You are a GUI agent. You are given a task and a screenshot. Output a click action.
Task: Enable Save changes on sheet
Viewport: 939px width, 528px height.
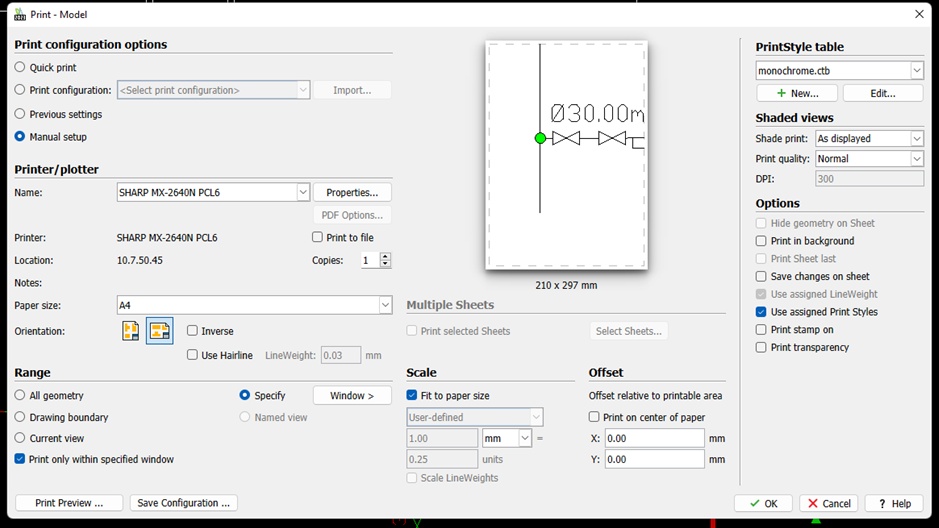click(x=761, y=276)
